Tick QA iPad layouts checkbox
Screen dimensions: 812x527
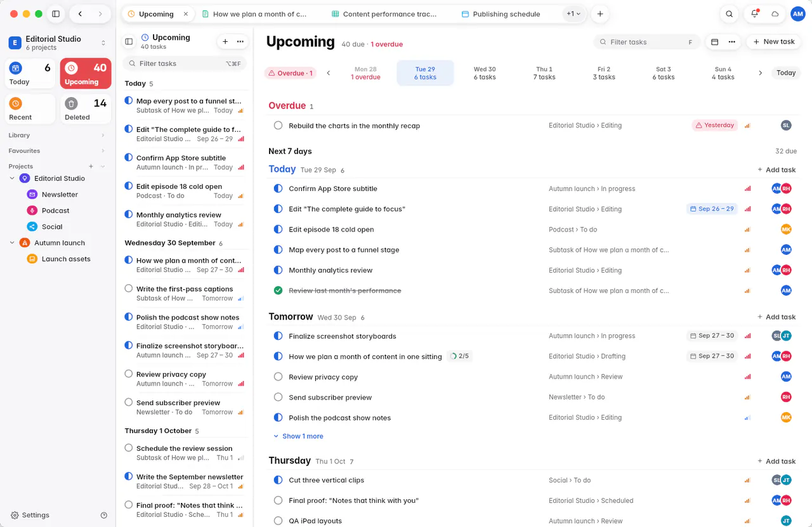click(x=278, y=521)
